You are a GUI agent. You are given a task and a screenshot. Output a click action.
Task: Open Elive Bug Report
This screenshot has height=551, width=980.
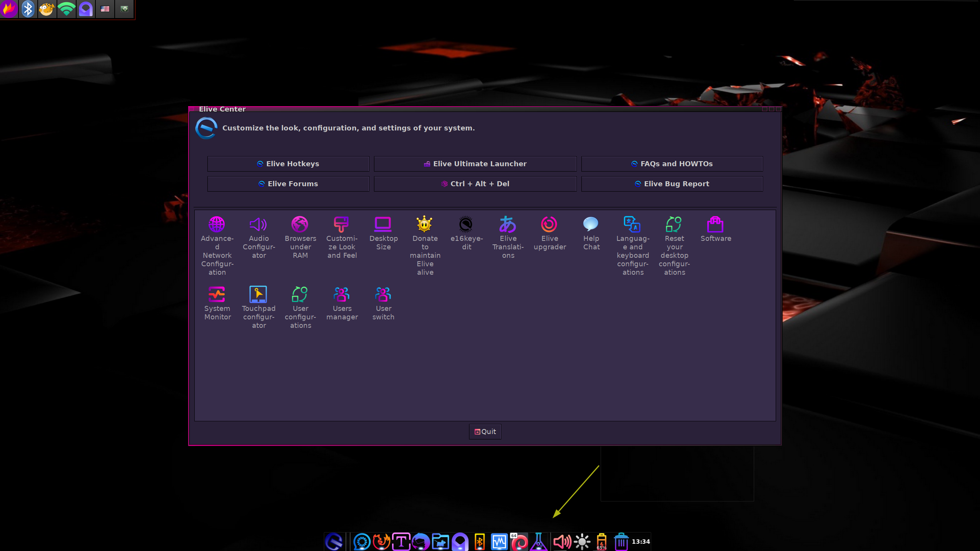click(672, 184)
